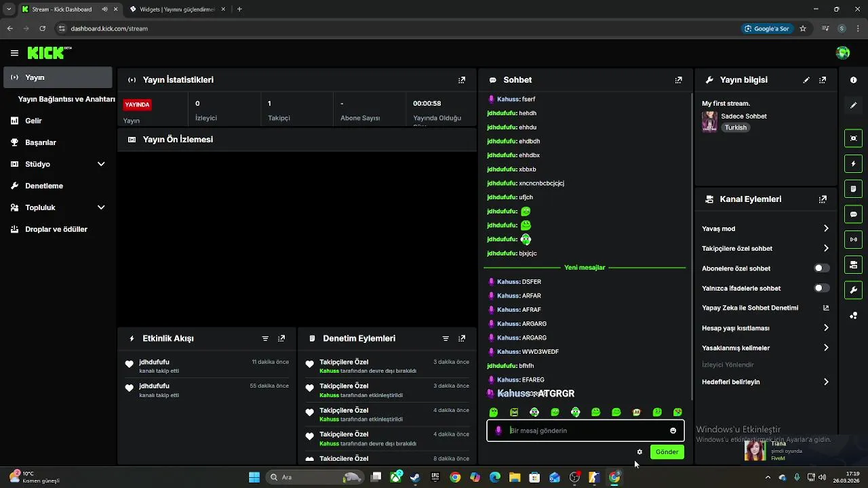Open a new browser tab
868x488 pixels.
pos(239,9)
